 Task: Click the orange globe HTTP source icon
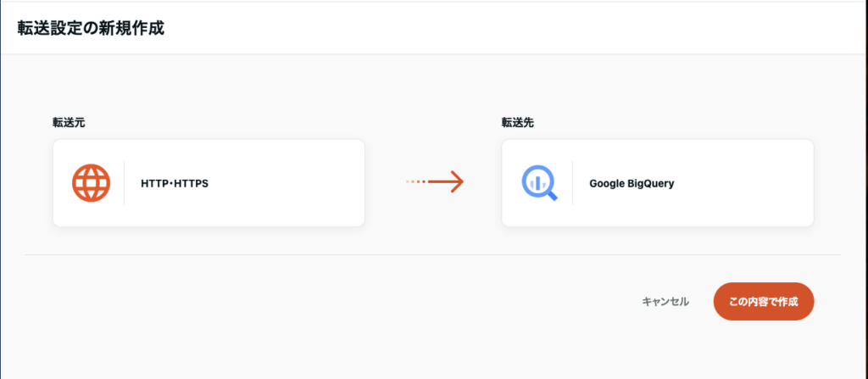click(x=89, y=182)
